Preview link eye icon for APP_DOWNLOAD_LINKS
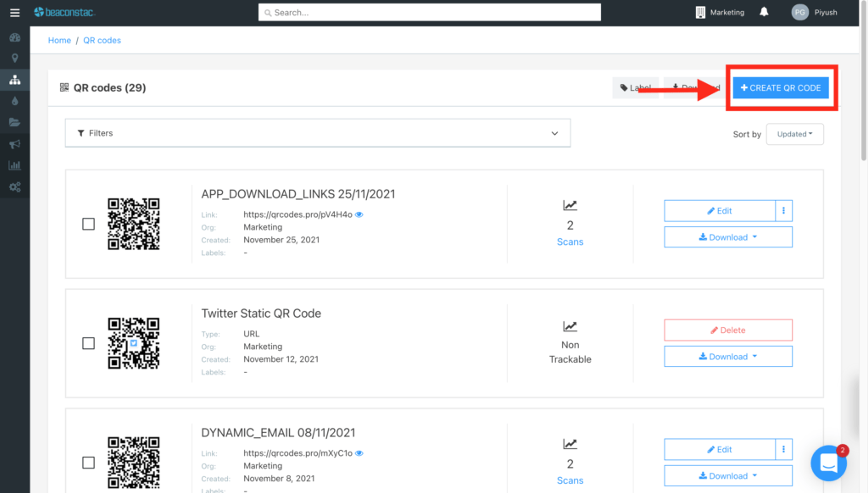 tap(359, 215)
